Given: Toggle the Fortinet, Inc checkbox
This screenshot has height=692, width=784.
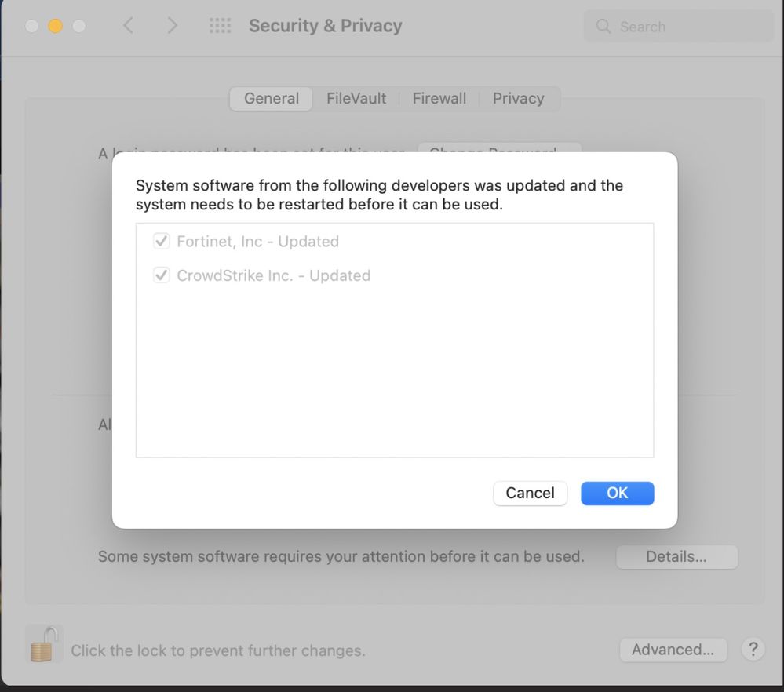Looking at the screenshot, I should [162, 241].
